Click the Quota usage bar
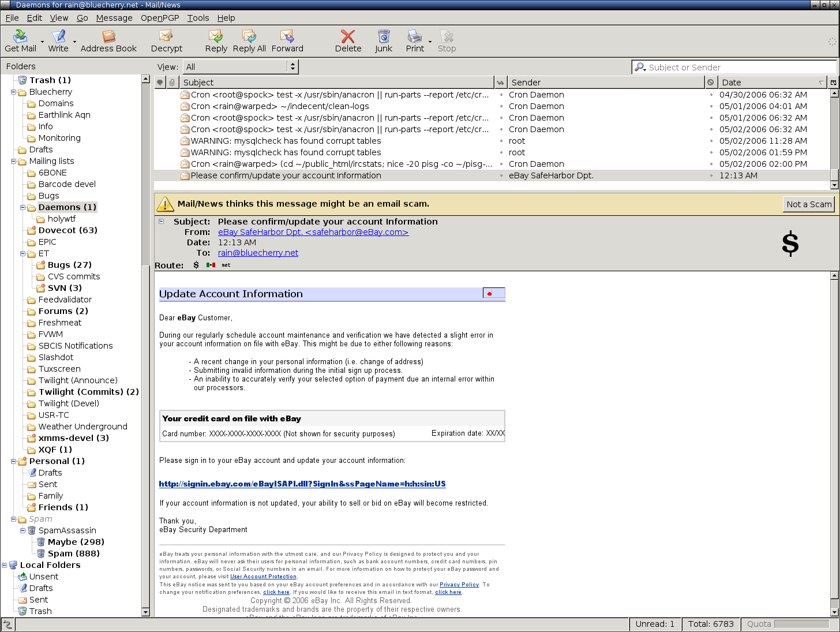 click(x=801, y=624)
